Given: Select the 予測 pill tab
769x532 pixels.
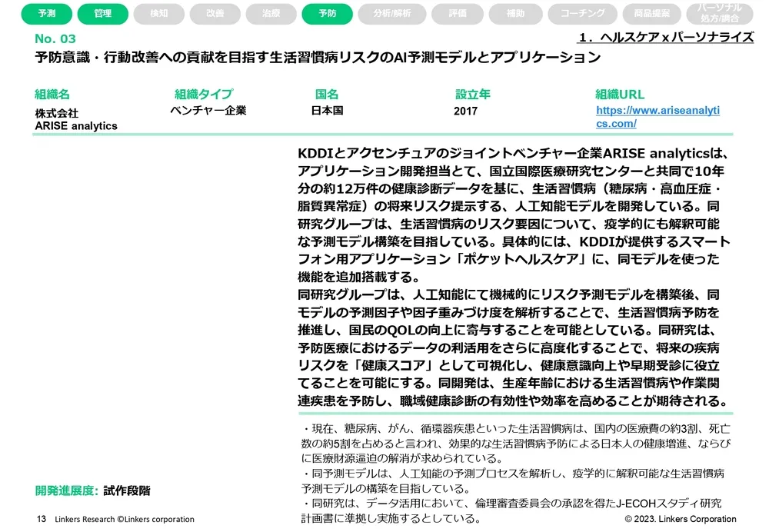Looking at the screenshot, I should point(47,14).
